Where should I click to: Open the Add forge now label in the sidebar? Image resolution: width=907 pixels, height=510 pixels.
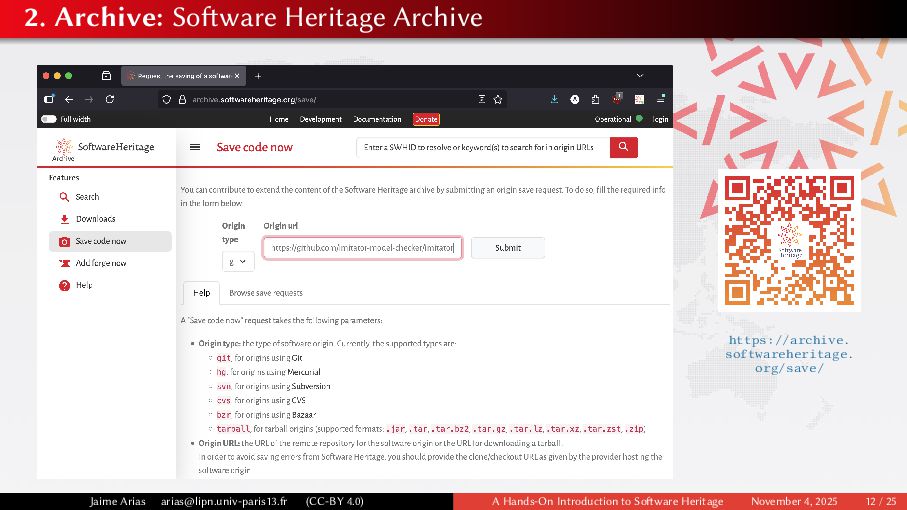[x=101, y=263]
